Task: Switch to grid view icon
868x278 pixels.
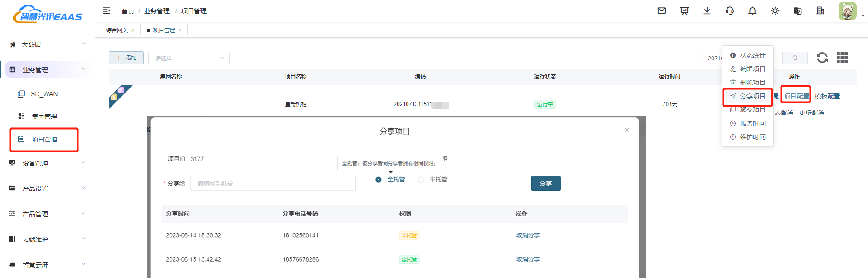Action: 842,58
